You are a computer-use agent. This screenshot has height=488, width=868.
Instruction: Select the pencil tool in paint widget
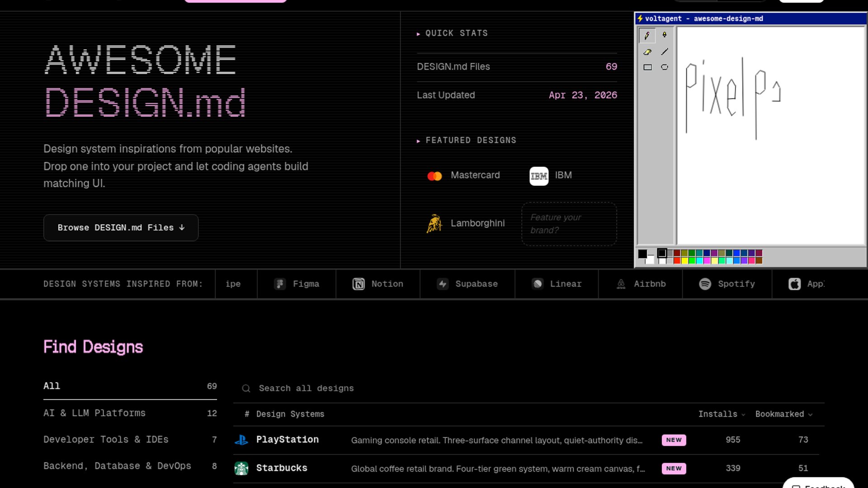[x=647, y=35]
